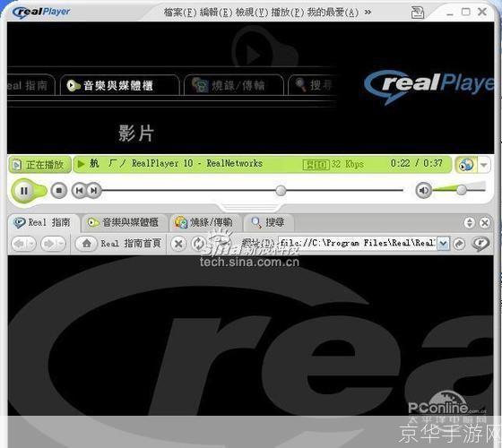Click clip title RealPlayer 10 - RealNetworks
Image resolution: width=502 pixels, height=448 pixels.
(197, 163)
